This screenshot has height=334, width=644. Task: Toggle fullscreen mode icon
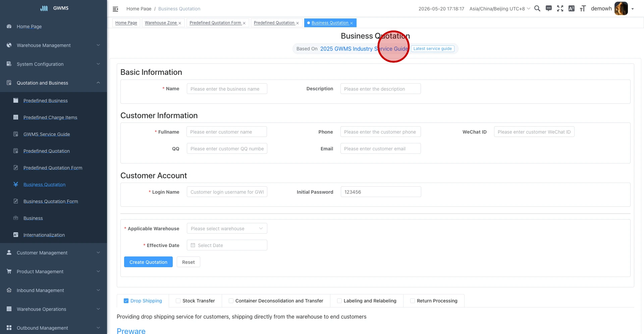[x=560, y=8]
